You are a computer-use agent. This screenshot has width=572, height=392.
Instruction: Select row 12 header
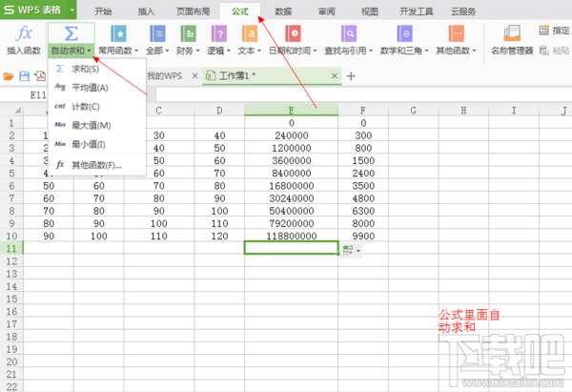tap(11, 261)
